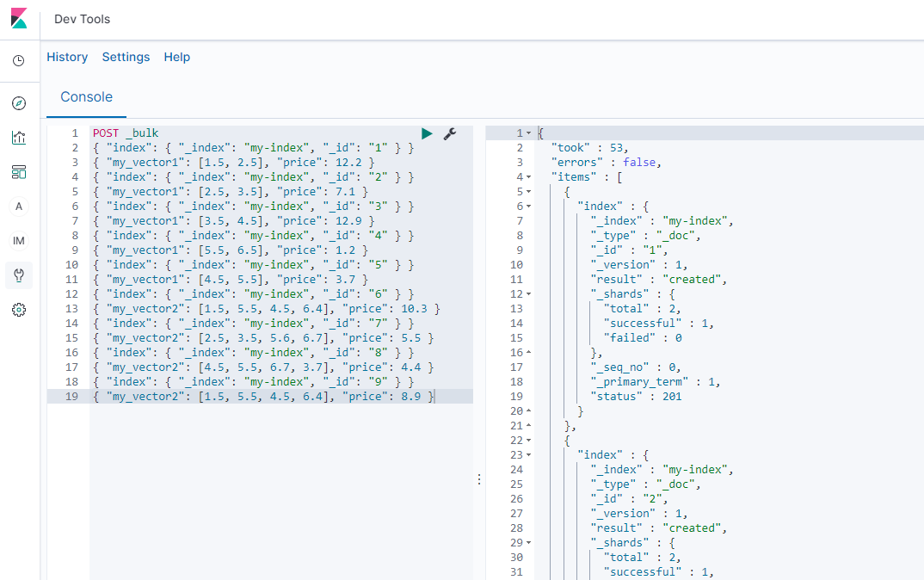Screen dimensions: 924x580
Task: Click fold end arrow on line 20
Action: [x=528, y=410]
